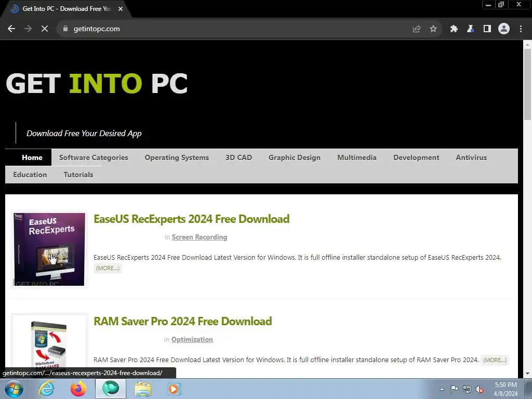This screenshot has height=399, width=532.
Task: Show hidden system tray icons
Action: 442,389
